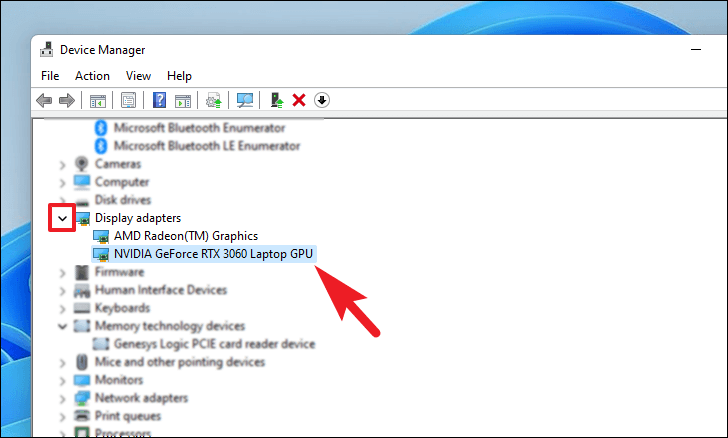
Task: Collapse the Memory technology devices category
Action: click(63, 326)
